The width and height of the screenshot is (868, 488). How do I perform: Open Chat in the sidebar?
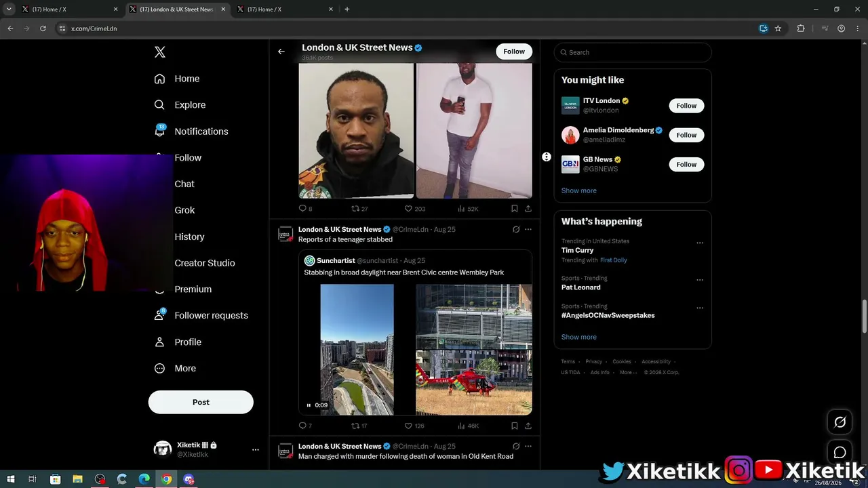click(x=184, y=184)
